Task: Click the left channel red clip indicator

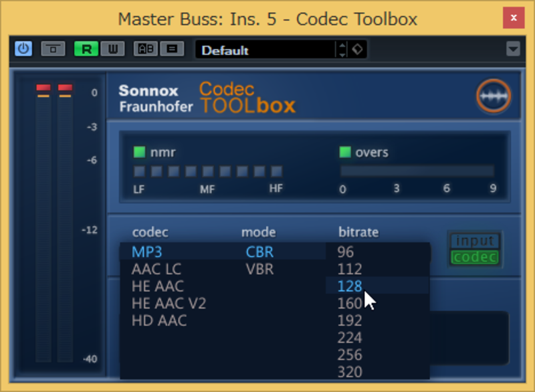Action: tap(43, 88)
